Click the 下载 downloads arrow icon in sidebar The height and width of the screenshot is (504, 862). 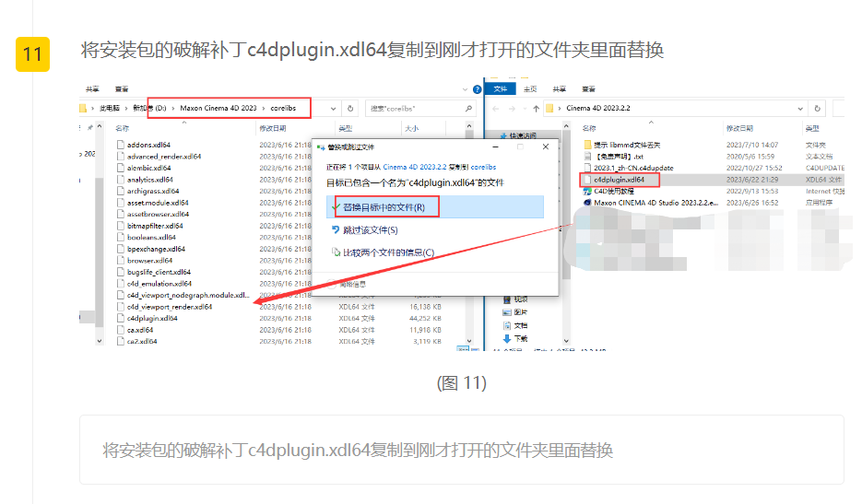pyautogui.click(x=507, y=338)
